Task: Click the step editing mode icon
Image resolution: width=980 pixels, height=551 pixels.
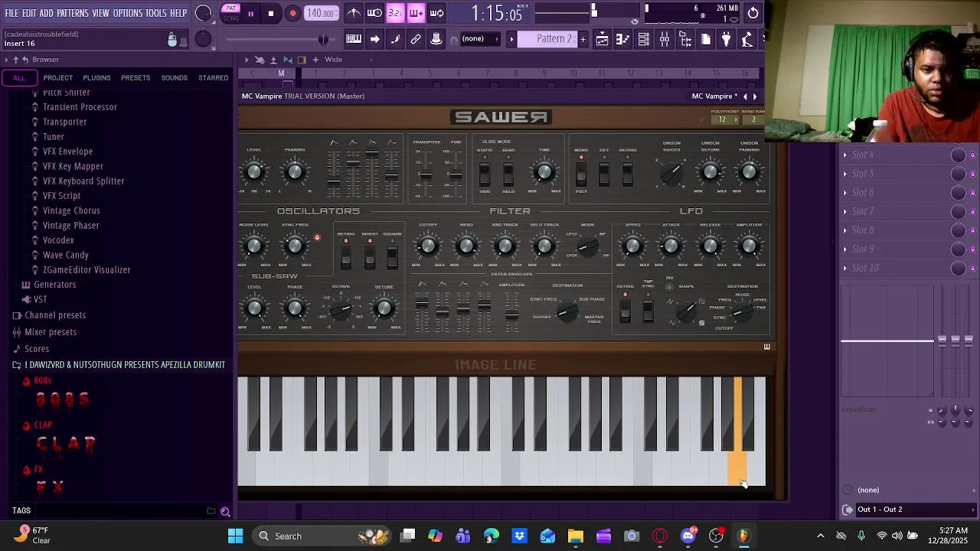Action: click(x=395, y=39)
